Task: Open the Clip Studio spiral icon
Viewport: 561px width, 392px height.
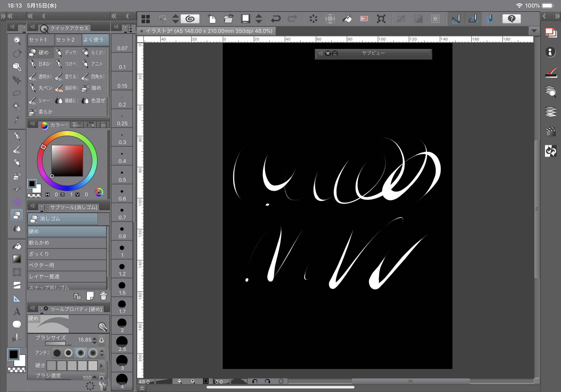Action: pos(190,19)
